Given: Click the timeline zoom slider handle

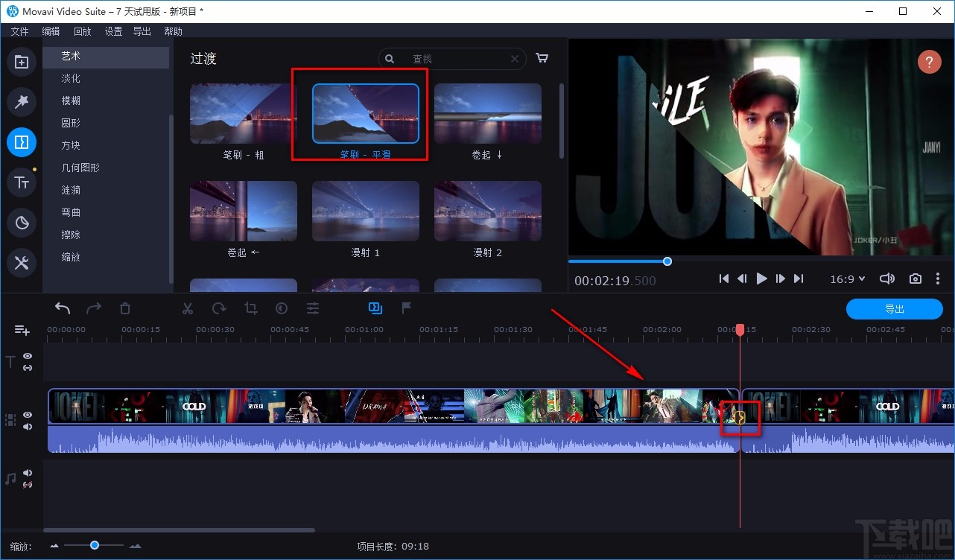Looking at the screenshot, I should tap(95, 545).
